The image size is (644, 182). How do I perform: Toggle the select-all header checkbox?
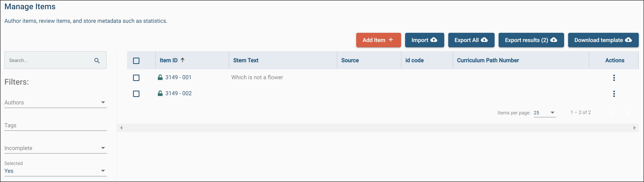(136, 61)
